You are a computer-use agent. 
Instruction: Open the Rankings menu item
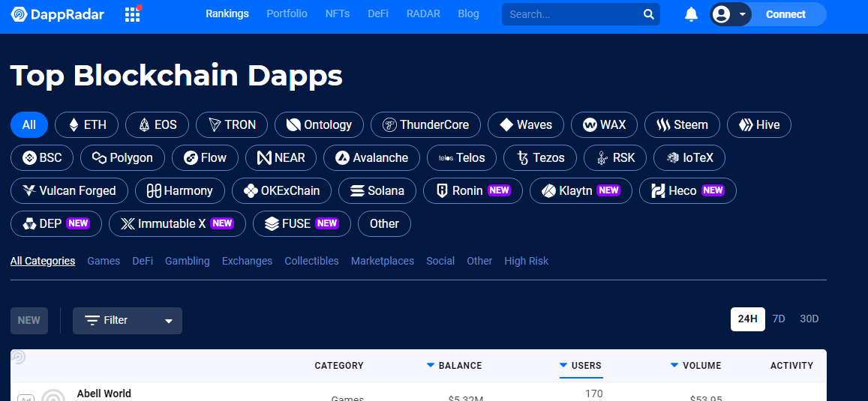pyautogui.click(x=227, y=13)
